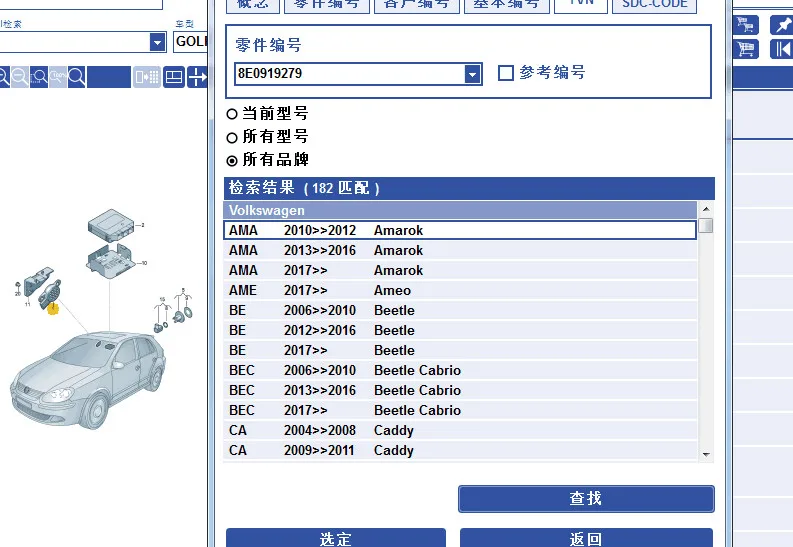Click the zoom out magnifier icon
This screenshot has height=547, width=793.
pos(20,77)
